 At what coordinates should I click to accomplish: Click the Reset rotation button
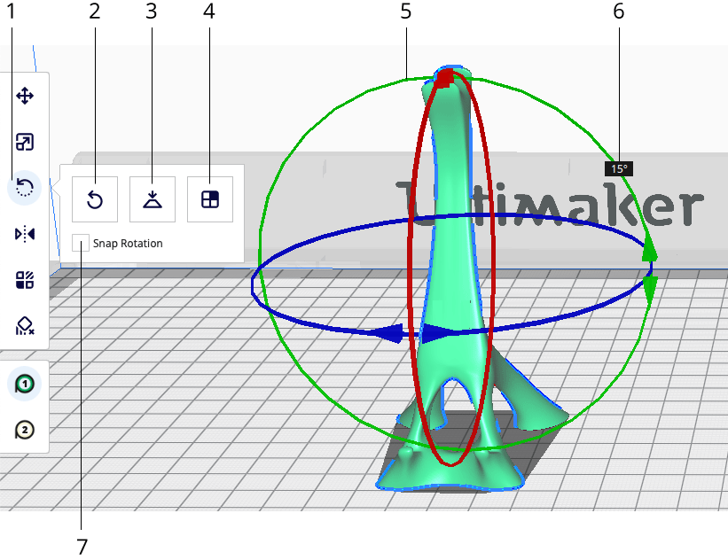coord(95,199)
